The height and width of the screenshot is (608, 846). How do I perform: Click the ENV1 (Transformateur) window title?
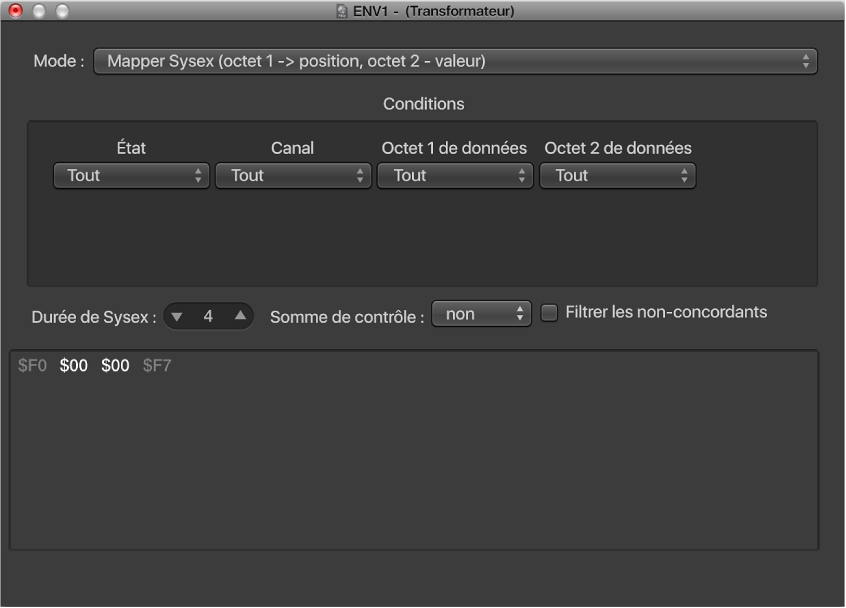click(433, 11)
